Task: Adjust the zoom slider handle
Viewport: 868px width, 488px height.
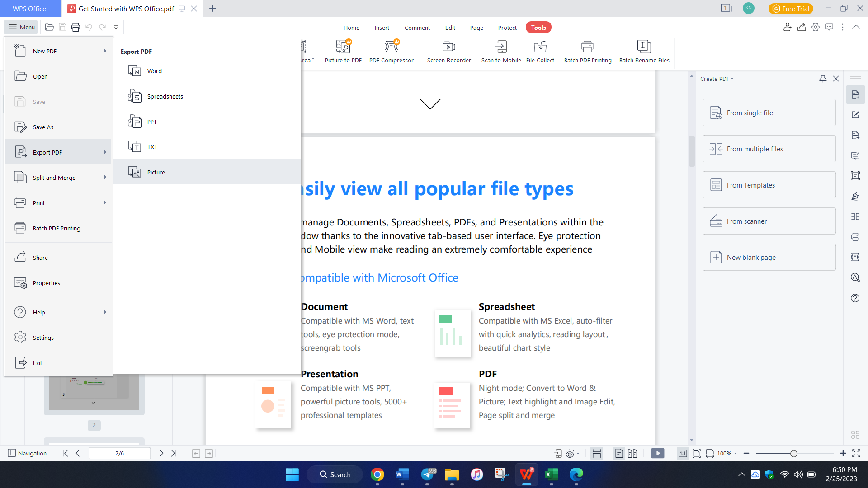Action: [793, 453]
